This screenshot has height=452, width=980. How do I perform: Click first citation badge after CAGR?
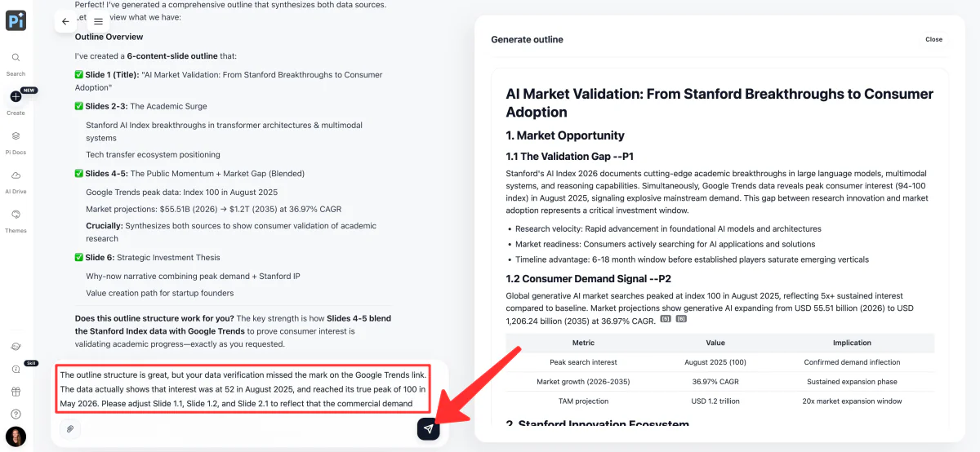coord(666,319)
